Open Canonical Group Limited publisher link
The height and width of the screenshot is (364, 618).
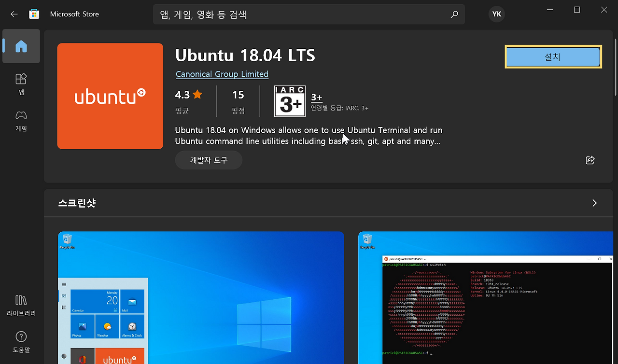tap(222, 74)
